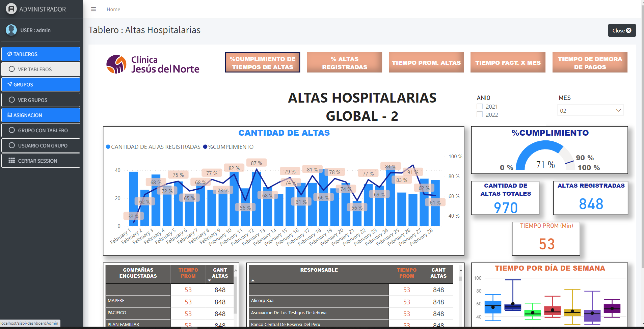Open the hamburger menu next to Home

tap(93, 9)
